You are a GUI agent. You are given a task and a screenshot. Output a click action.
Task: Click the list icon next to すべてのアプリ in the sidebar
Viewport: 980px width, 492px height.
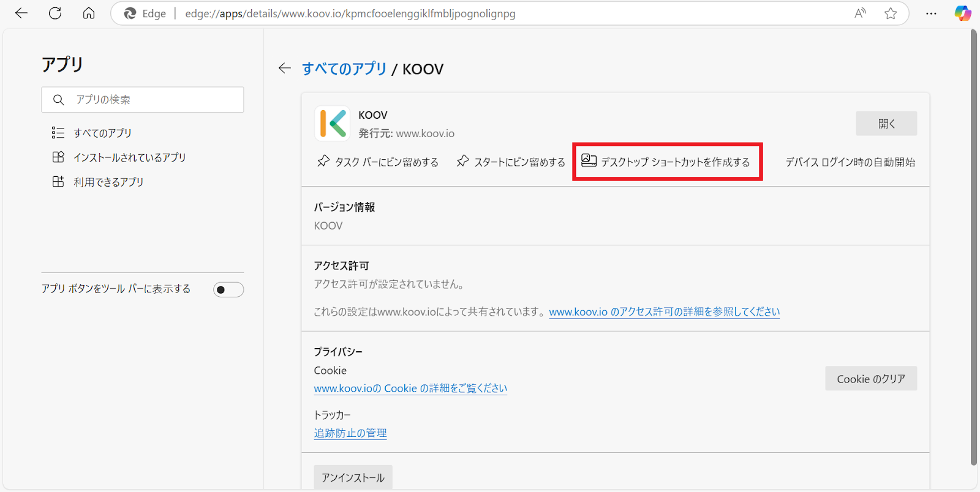click(x=58, y=133)
